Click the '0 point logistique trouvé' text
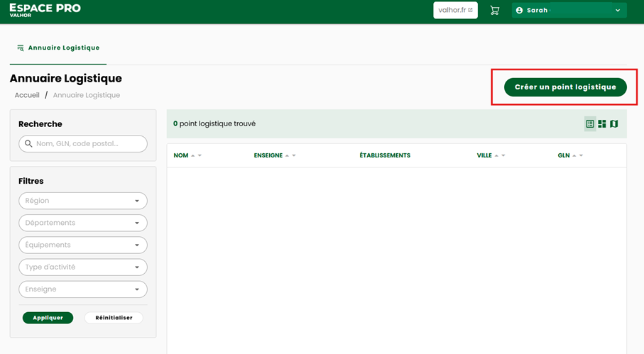Image resolution: width=644 pixels, height=354 pixels. point(214,124)
